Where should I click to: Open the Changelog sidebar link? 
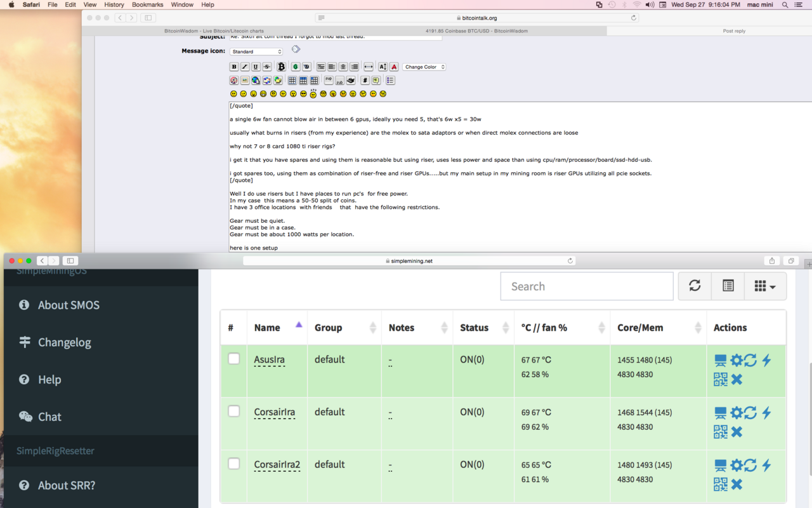[64, 342]
